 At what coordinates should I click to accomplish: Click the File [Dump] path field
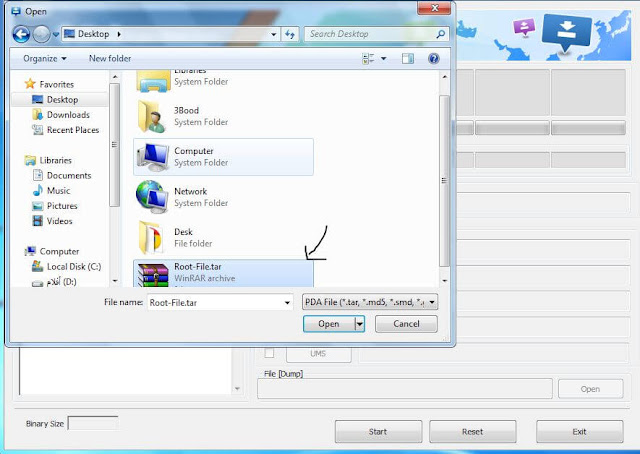[404, 389]
